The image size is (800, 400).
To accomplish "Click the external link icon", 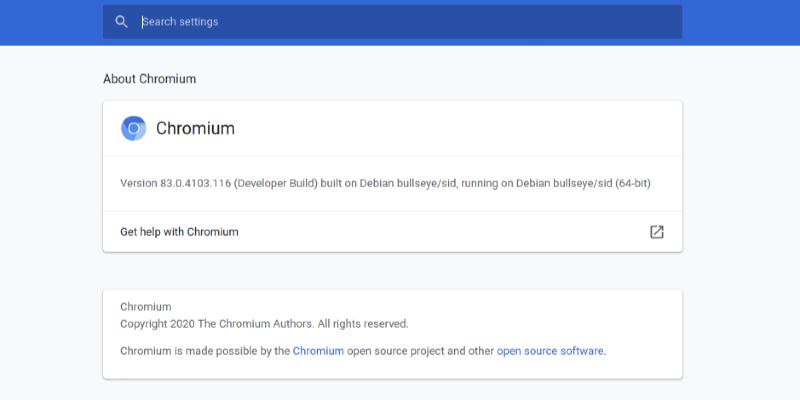I will 656,232.
